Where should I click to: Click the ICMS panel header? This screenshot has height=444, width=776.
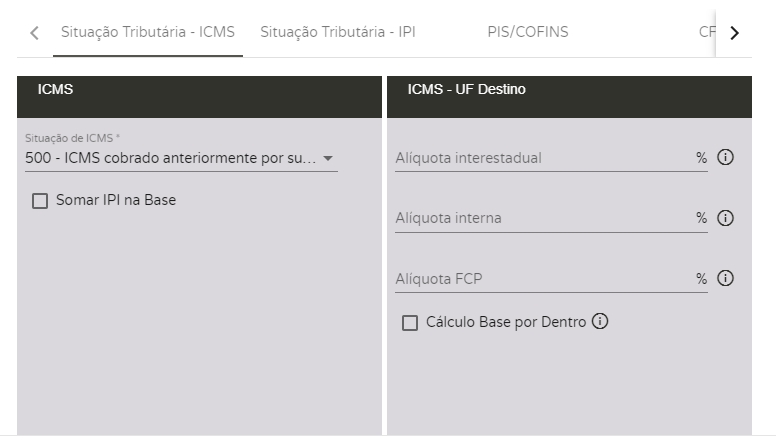(199, 90)
